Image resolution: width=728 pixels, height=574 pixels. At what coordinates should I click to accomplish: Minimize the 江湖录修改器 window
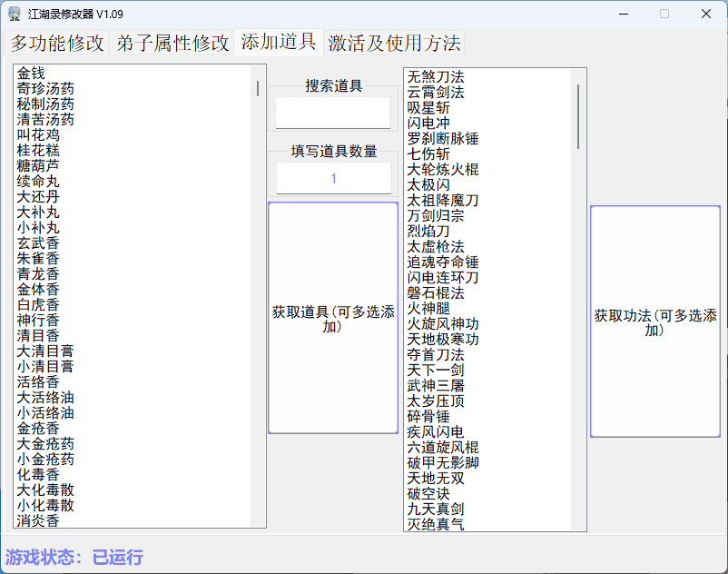pyautogui.click(x=624, y=14)
